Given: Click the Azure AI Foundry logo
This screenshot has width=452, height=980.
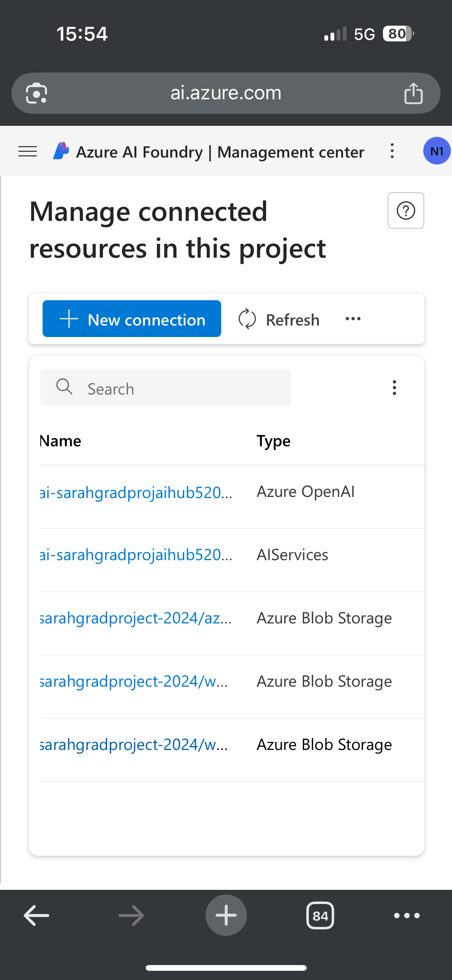Looking at the screenshot, I should pos(61,151).
